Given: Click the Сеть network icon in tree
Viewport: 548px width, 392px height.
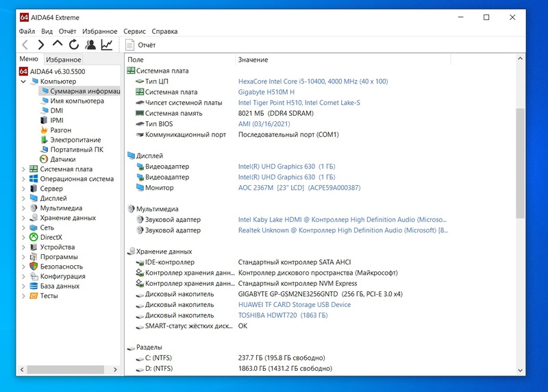Looking at the screenshot, I should coord(34,228).
